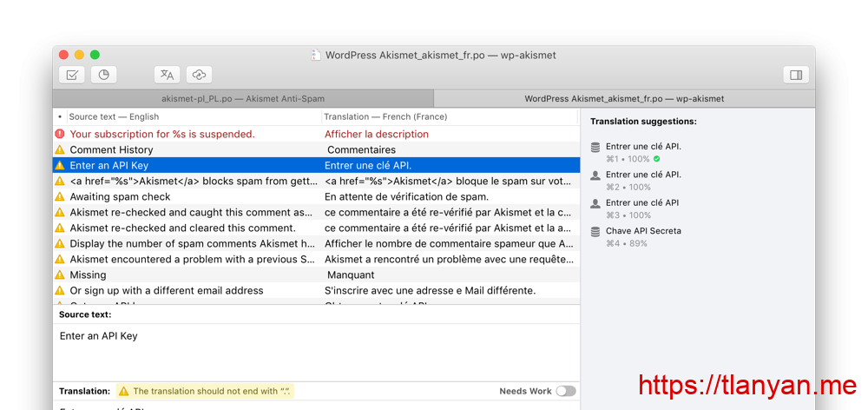Click the warning icon beside Comment History
868x410 pixels.
[59, 149]
